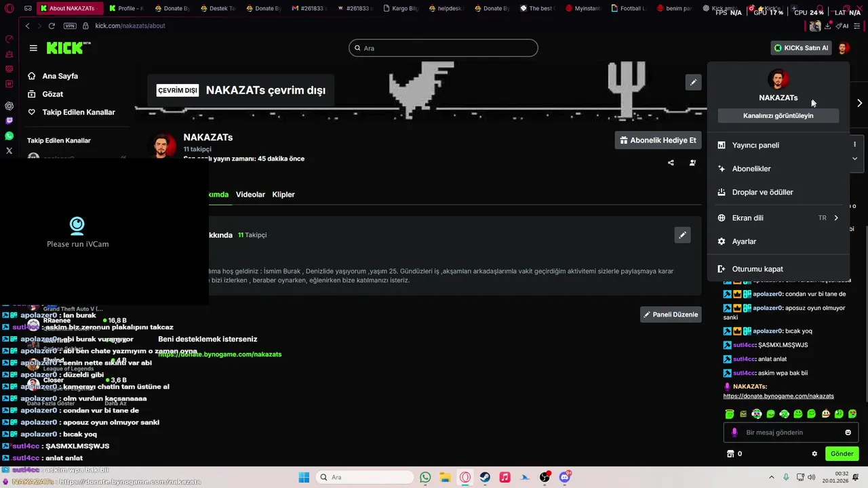This screenshot has height=488, width=868.
Task: Click KICKs Satın Al button
Action: [802, 48]
